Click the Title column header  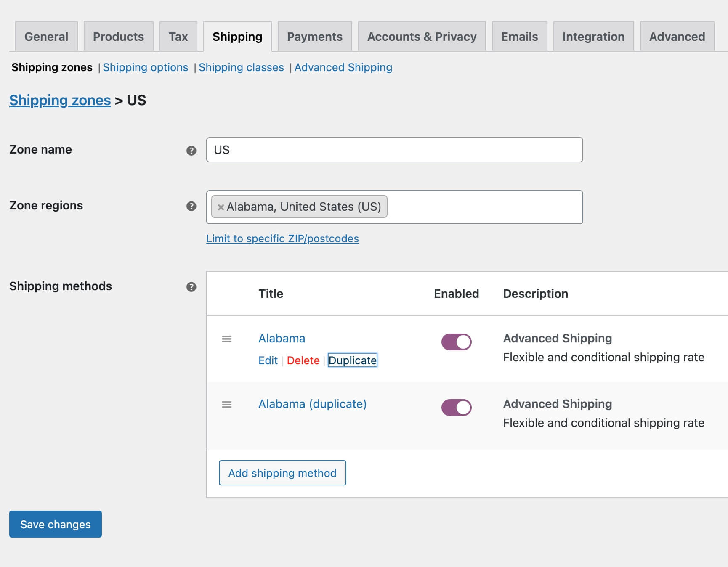click(x=271, y=294)
